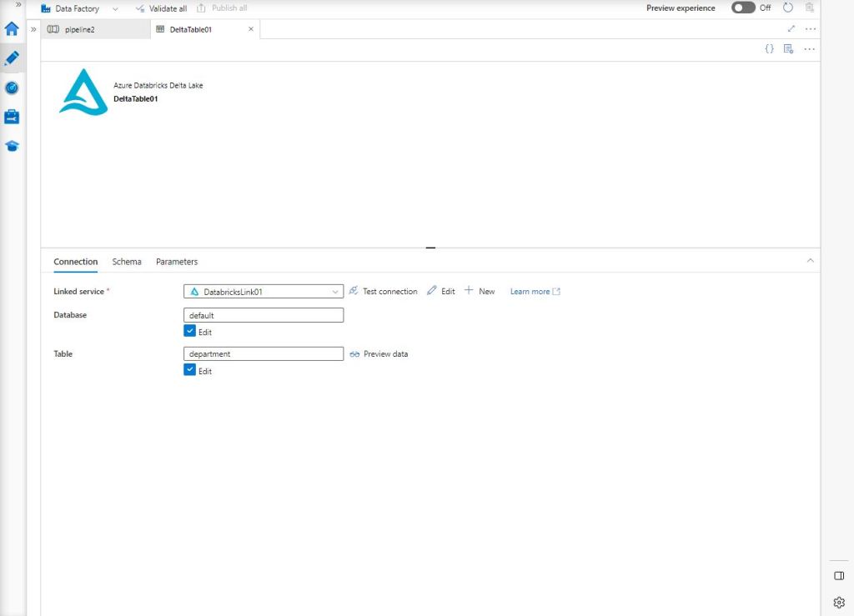Open the Learning center graduation cap icon

pos(12,146)
